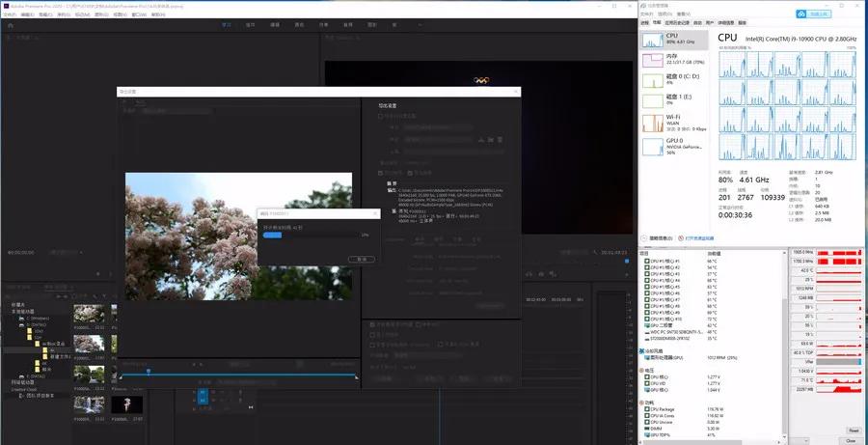Toggle the CPU Package power checkbox
Screen dimensions: 868x445
click(646, 409)
